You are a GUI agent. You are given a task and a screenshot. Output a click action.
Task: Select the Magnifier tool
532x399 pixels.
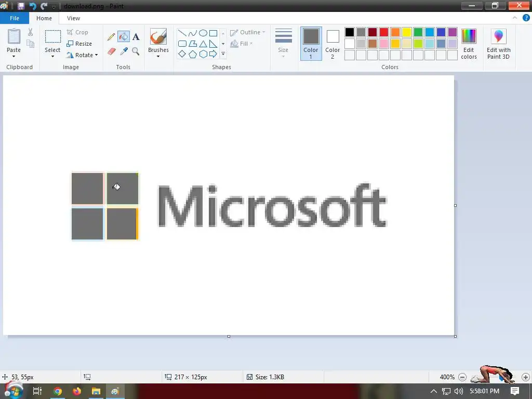click(x=136, y=51)
